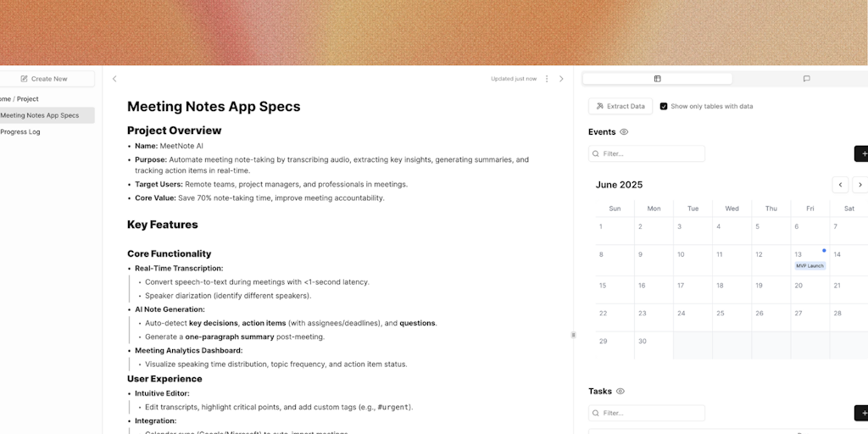868x434 pixels.
Task: Click the right chevron beside the options menu
Action: 561,79
